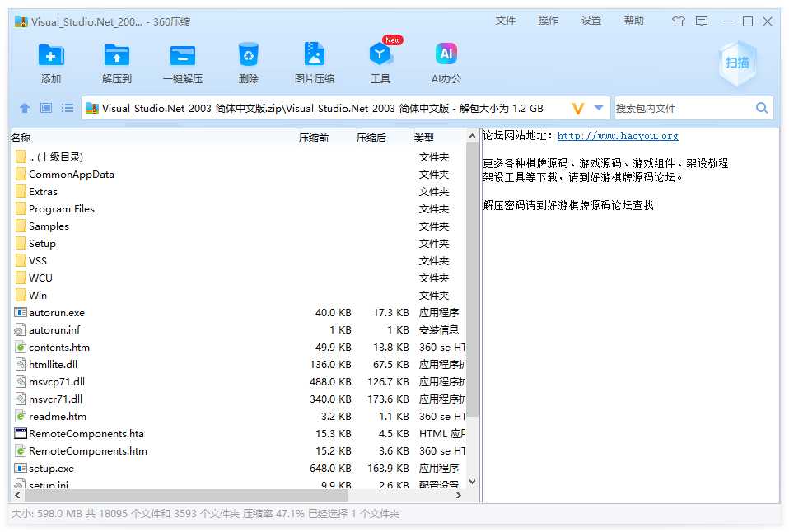Select the RemoteComponents.hta file icon
This screenshot has height=532, width=789.
[21, 433]
